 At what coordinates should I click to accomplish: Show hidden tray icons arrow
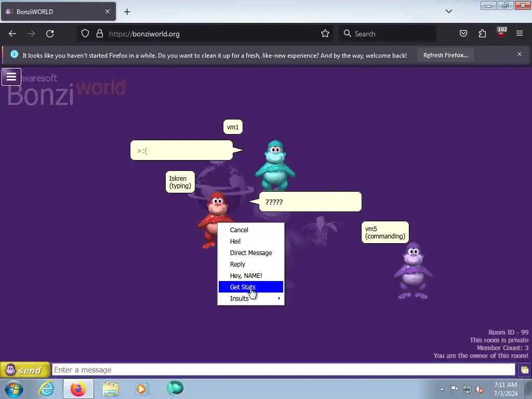pos(442,389)
